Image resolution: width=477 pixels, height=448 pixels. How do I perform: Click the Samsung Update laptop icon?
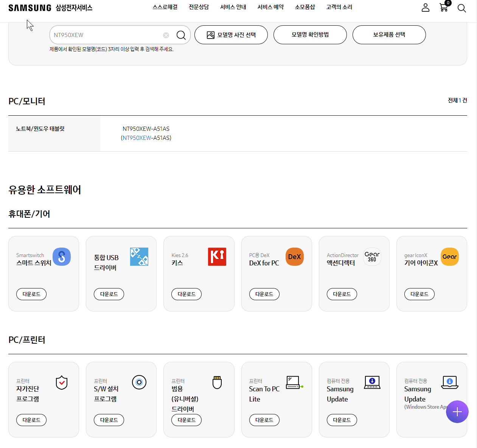click(372, 382)
